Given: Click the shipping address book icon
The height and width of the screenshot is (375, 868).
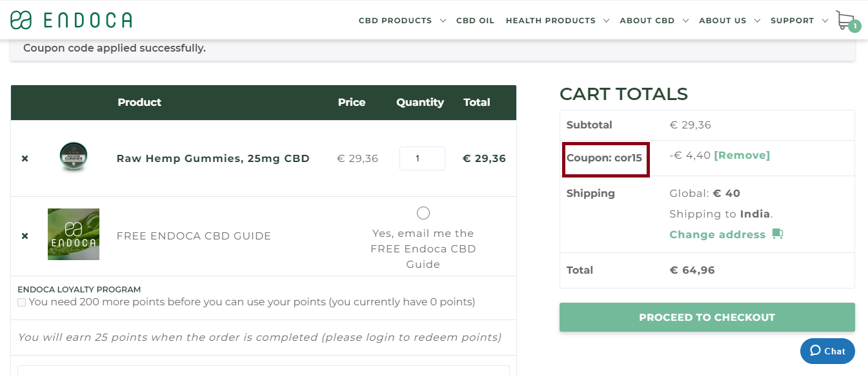Looking at the screenshot, I should click(777, 234).
